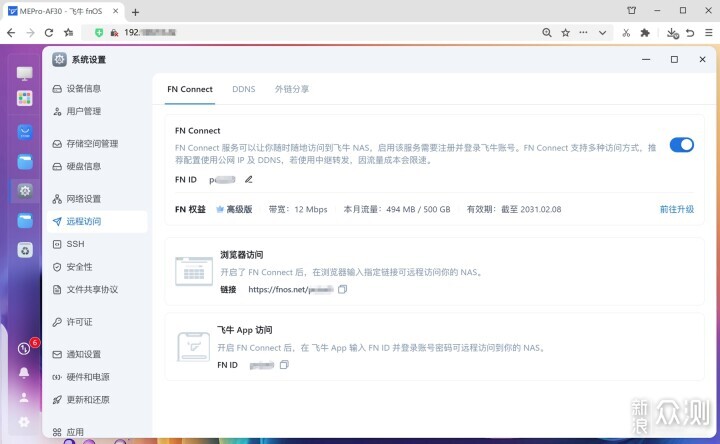Click the scissors screenshot tool icon
This screenshot has width=720, height=444.
(x=626, y=33)
